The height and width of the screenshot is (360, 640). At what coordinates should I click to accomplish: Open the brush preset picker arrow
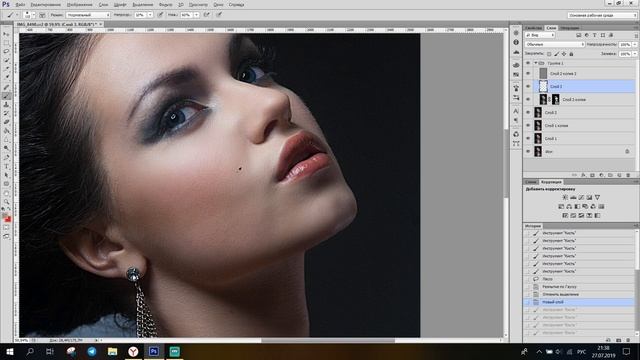coord(33,15)
